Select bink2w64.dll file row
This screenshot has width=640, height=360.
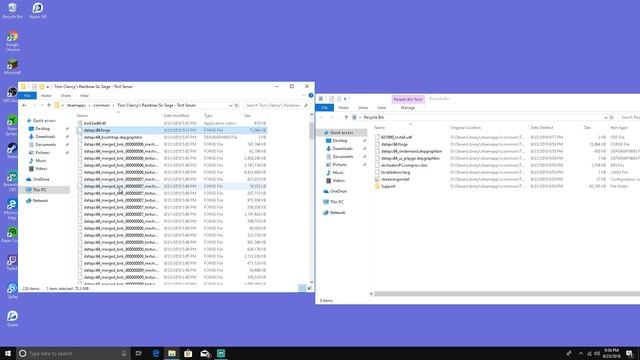(x=171, y=123)
